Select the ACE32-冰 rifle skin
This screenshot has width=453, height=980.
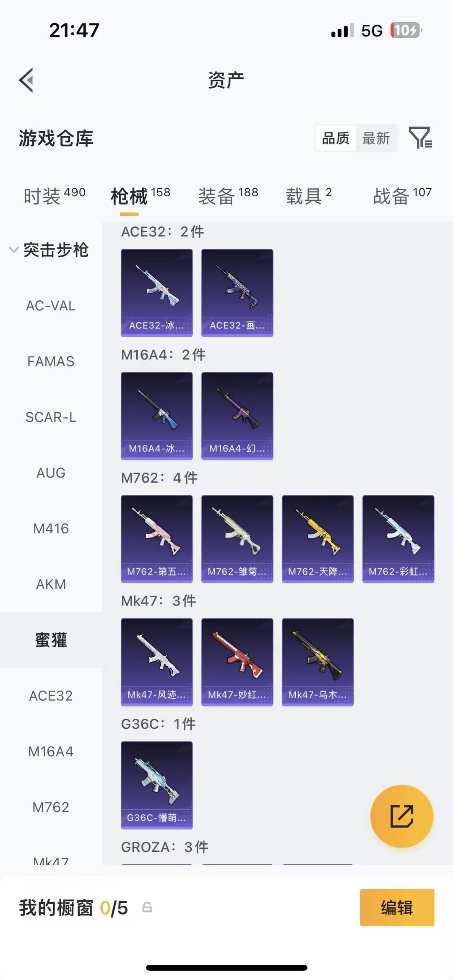(x=157, y=293)
